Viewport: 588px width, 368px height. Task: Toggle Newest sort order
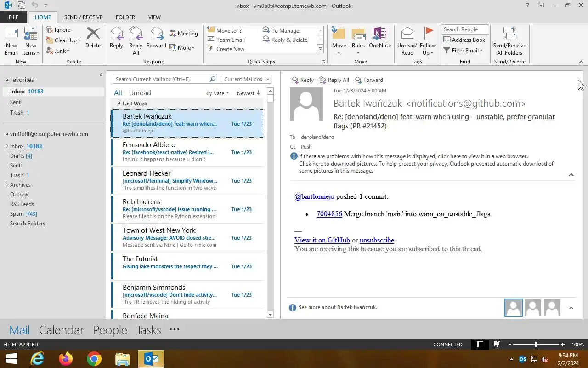[x=249, y=93]
